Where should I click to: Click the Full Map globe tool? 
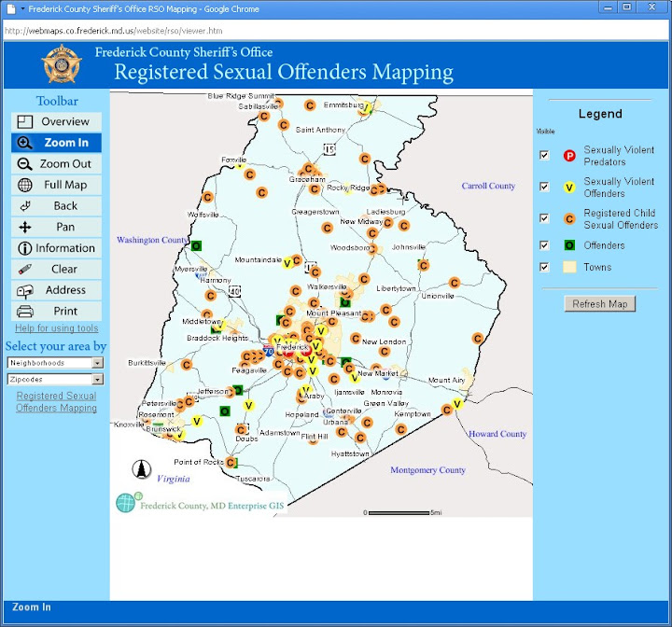(56, 185)
